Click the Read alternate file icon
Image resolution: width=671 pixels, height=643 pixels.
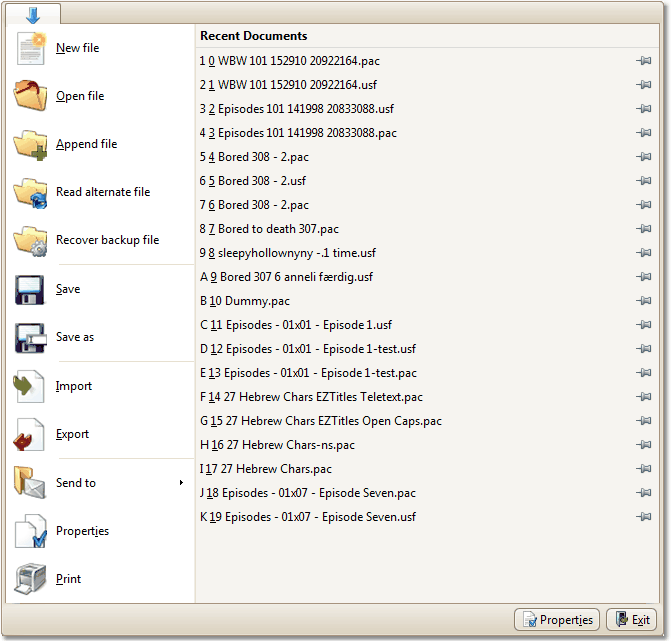pos(30,193)
